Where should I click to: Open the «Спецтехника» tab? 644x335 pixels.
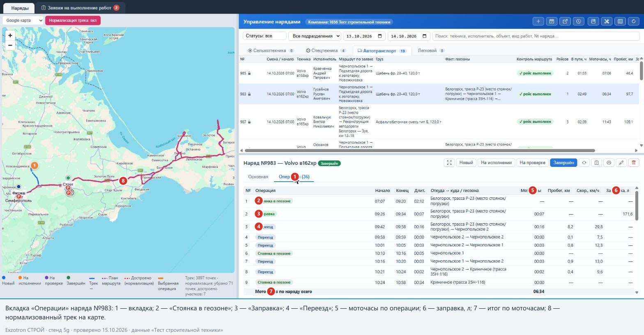tap(326, 51)
